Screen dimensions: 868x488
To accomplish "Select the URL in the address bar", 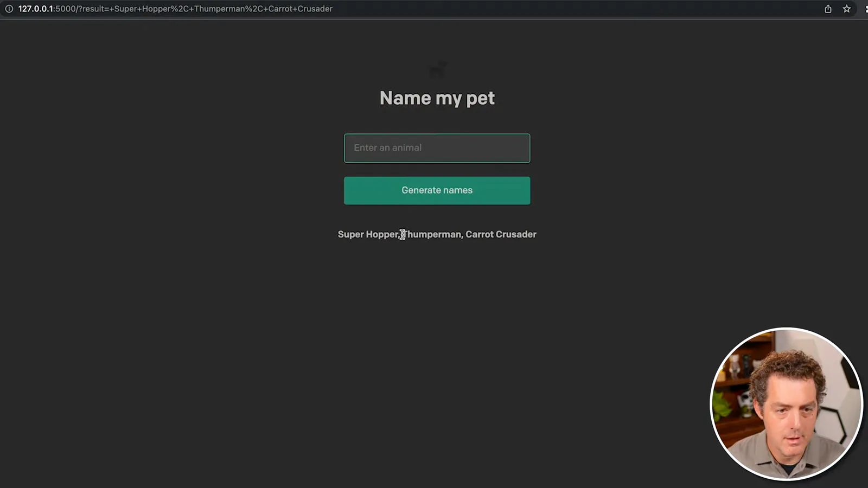I will coord(175,9).
